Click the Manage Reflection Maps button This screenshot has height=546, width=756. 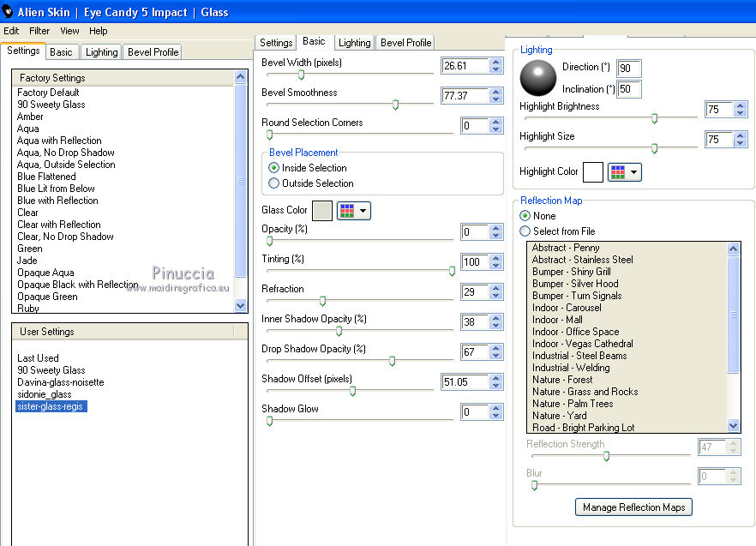pyautogui.click(x=633, y=507)
